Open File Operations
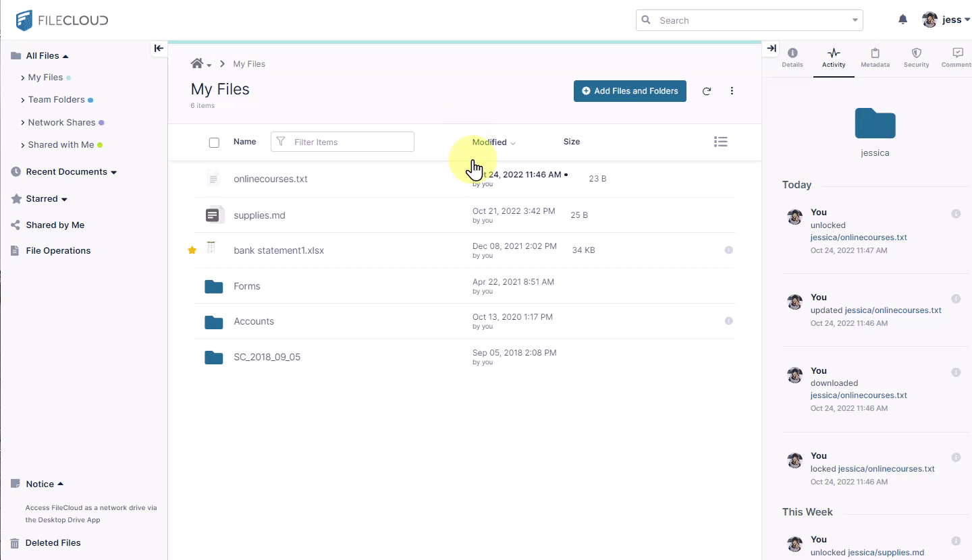 [x=58, y=251]
